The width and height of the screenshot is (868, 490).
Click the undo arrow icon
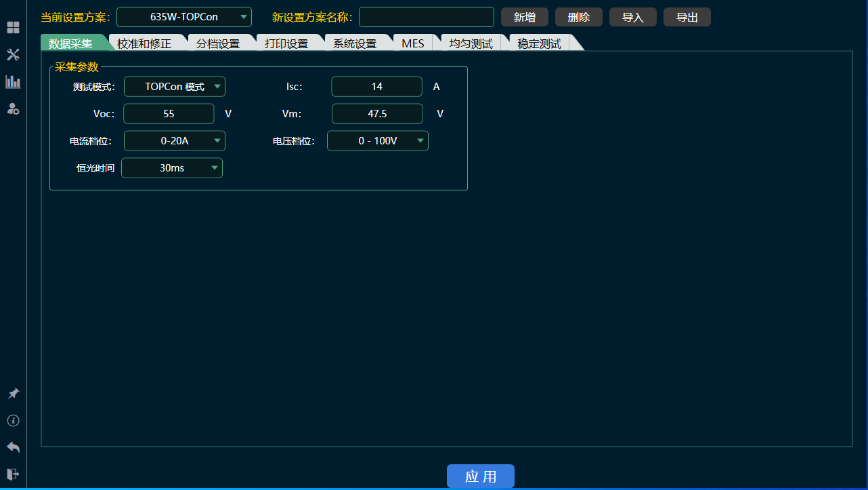click(13, 447)
